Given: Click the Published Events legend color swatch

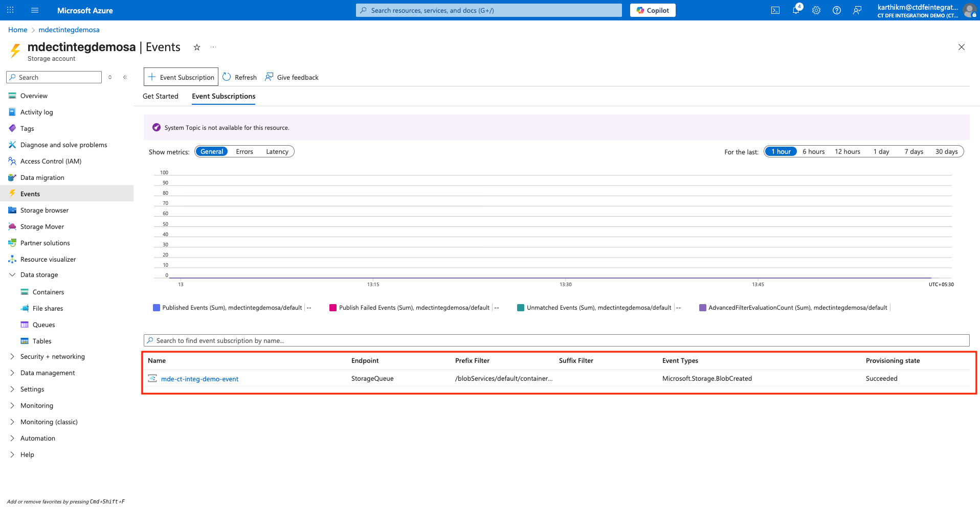Looking at the screenshot, I should coord(157,308).
